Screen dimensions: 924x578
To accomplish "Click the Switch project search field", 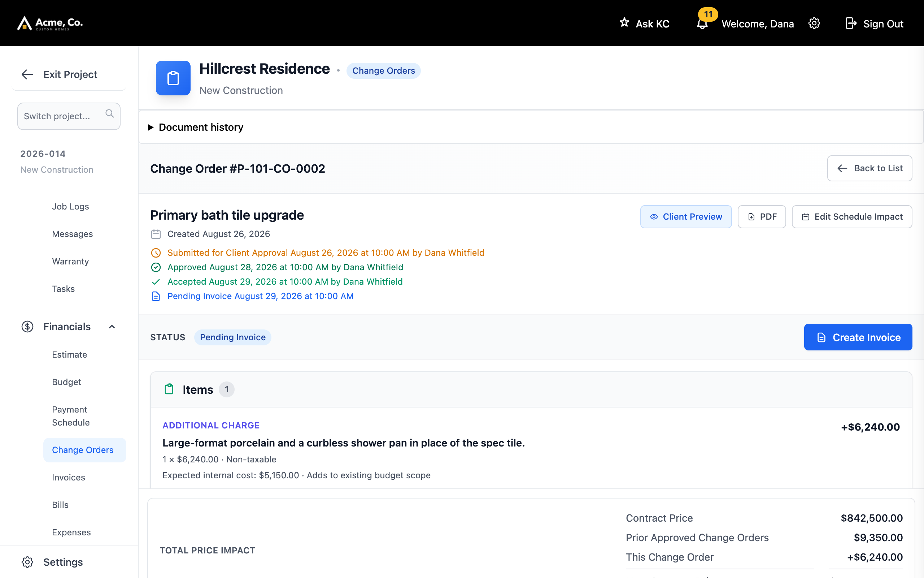I will click(x=69, y=116).
